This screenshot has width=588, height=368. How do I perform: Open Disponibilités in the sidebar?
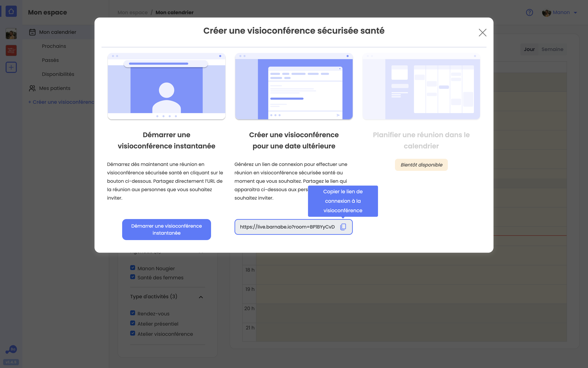click(58, 74)
